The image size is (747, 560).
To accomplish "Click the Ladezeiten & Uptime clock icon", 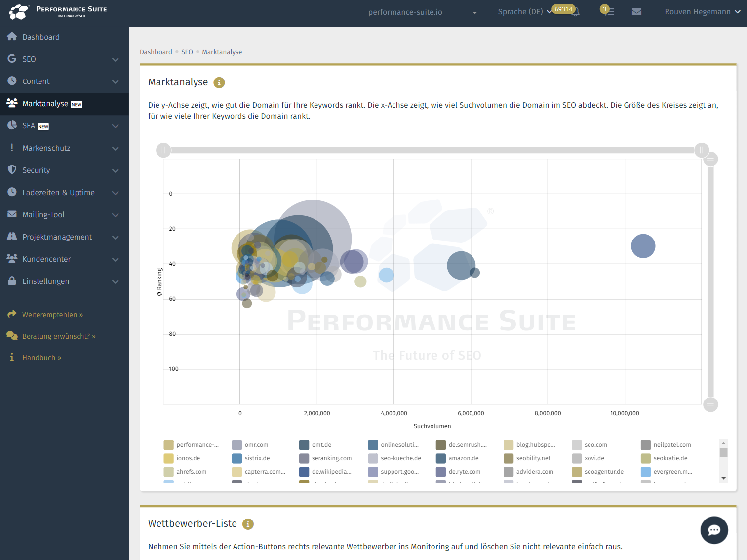I will tap(12, 192).
